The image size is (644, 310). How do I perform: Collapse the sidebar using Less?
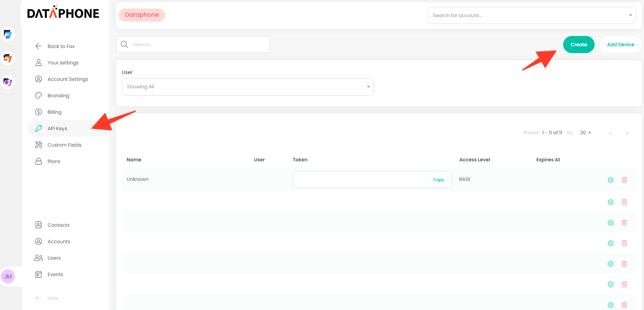[x=52, y=298]
